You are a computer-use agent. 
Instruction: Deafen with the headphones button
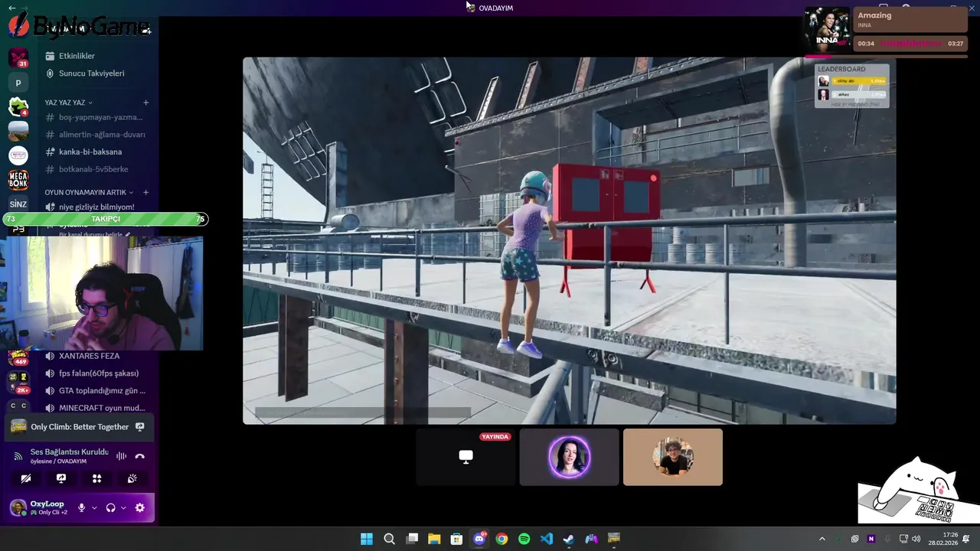111,507
